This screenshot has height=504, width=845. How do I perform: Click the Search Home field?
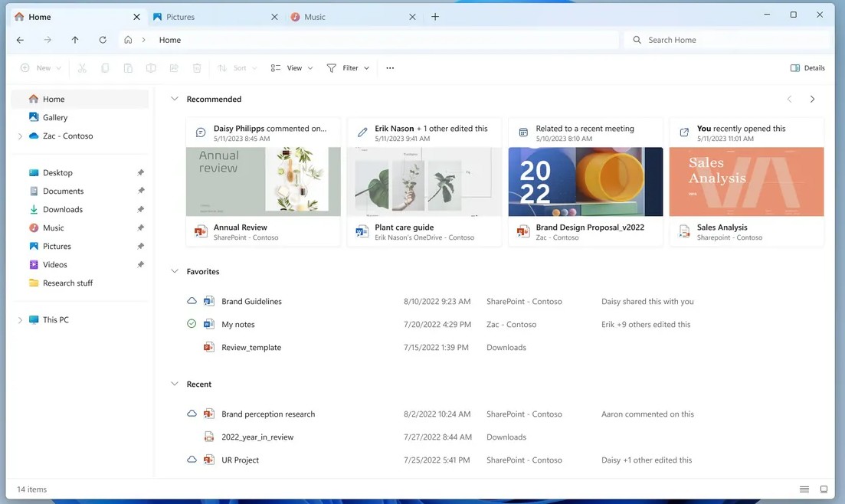[728, 40]
